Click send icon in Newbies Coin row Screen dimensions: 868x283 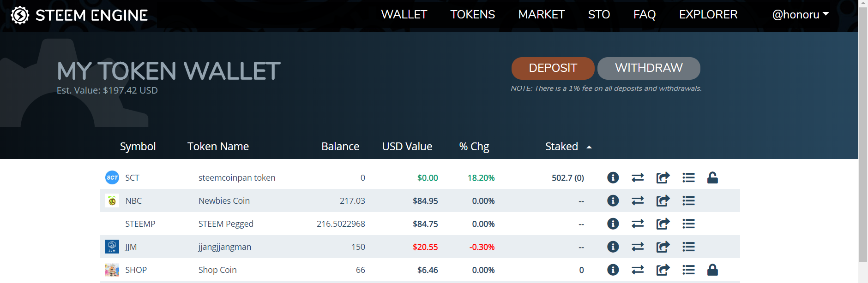click(x=663, y=200)
